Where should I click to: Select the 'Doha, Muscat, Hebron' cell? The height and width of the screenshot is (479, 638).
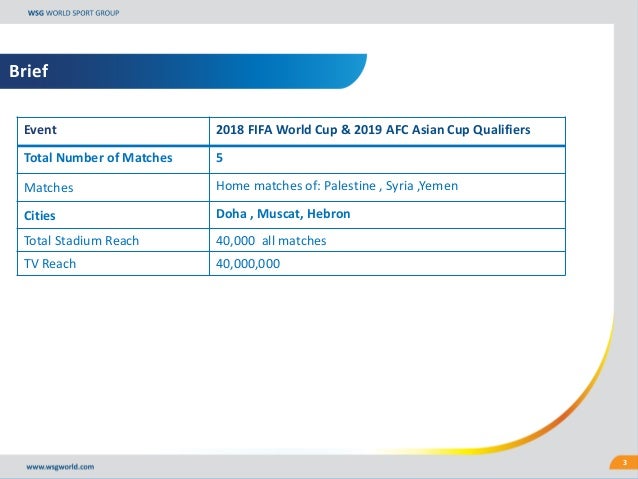[387, 215]
